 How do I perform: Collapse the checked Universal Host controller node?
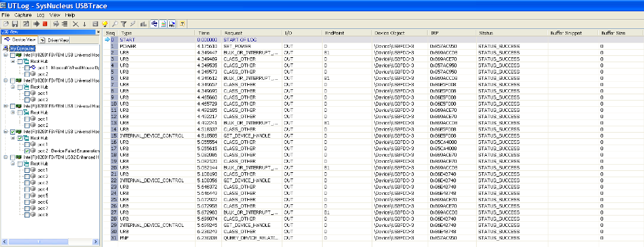[x=6, y=132]
